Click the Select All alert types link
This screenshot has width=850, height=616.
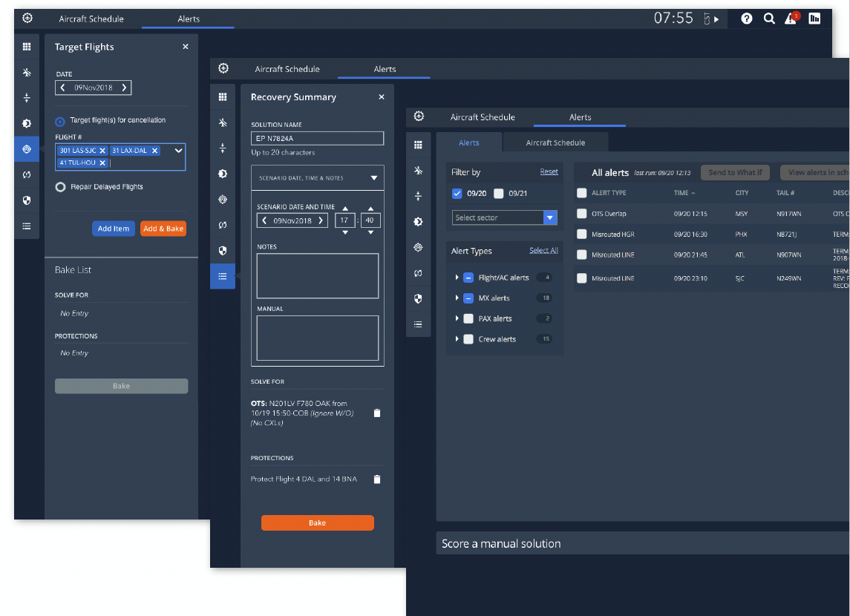point(543,251)
